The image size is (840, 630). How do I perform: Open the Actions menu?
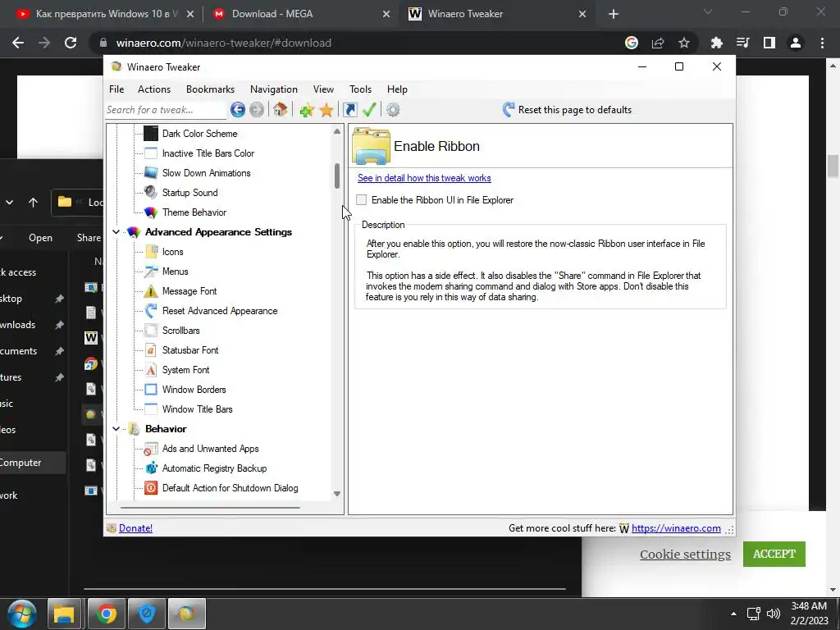[x=153, y=89]
